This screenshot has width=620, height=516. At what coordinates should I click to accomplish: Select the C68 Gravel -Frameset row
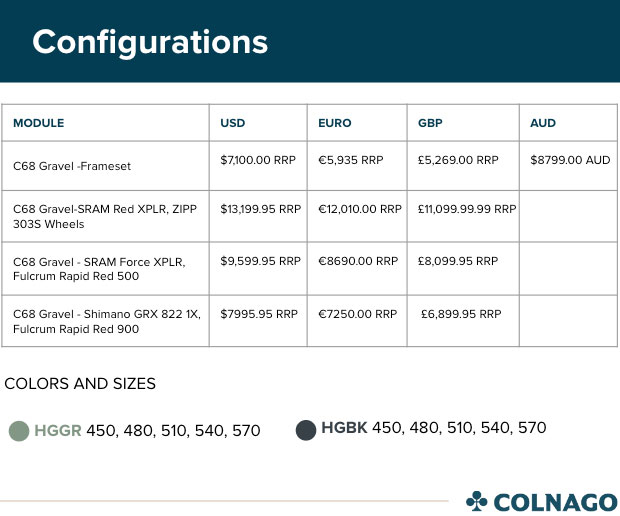pos(309,166)
